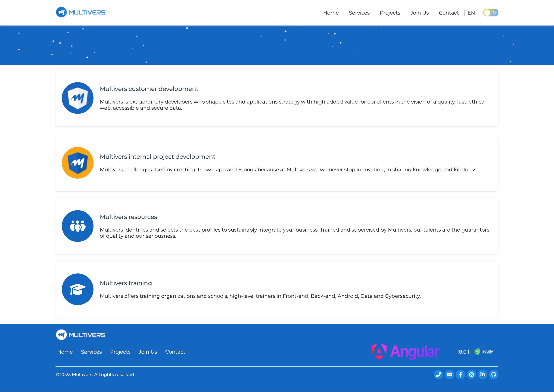Click the Angular logo in the footer

(405, 351)
